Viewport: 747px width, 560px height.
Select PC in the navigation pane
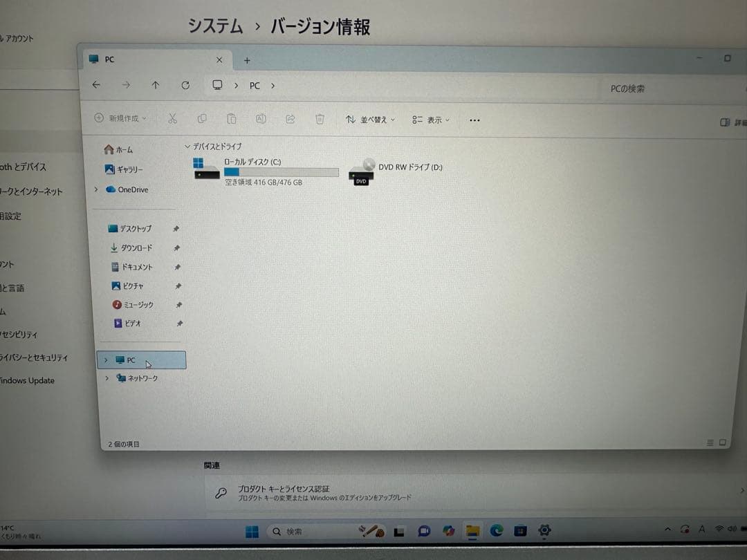[x=142, y=360]
